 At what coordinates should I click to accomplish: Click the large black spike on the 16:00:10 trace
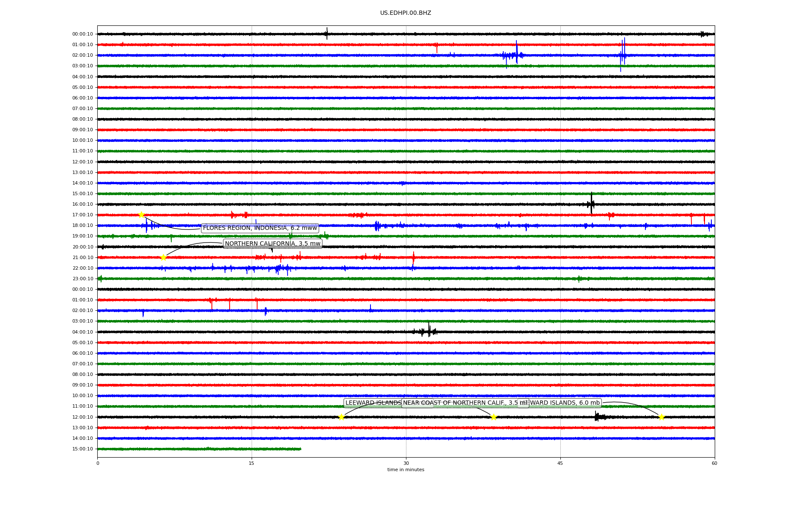[591, 203]
